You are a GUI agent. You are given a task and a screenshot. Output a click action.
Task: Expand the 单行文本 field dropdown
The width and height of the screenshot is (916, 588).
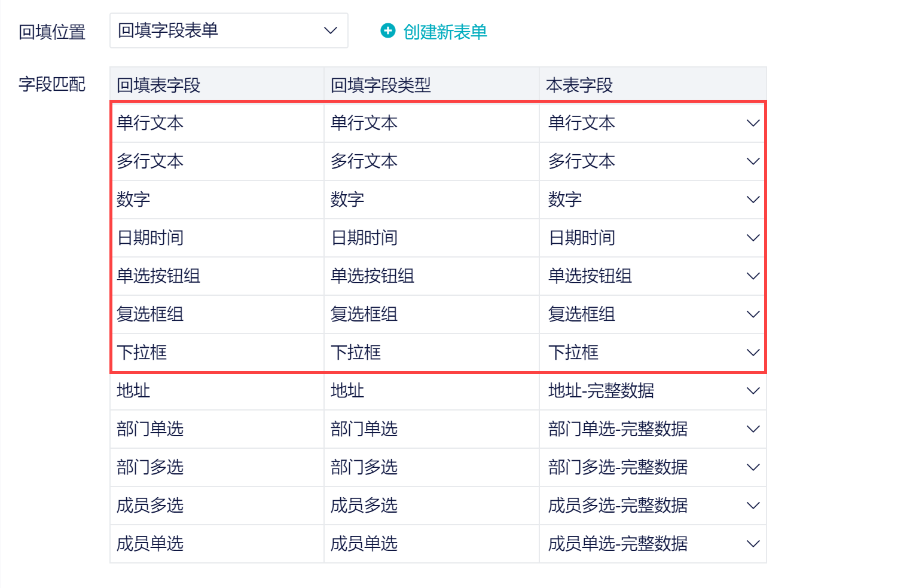(652, 123)
